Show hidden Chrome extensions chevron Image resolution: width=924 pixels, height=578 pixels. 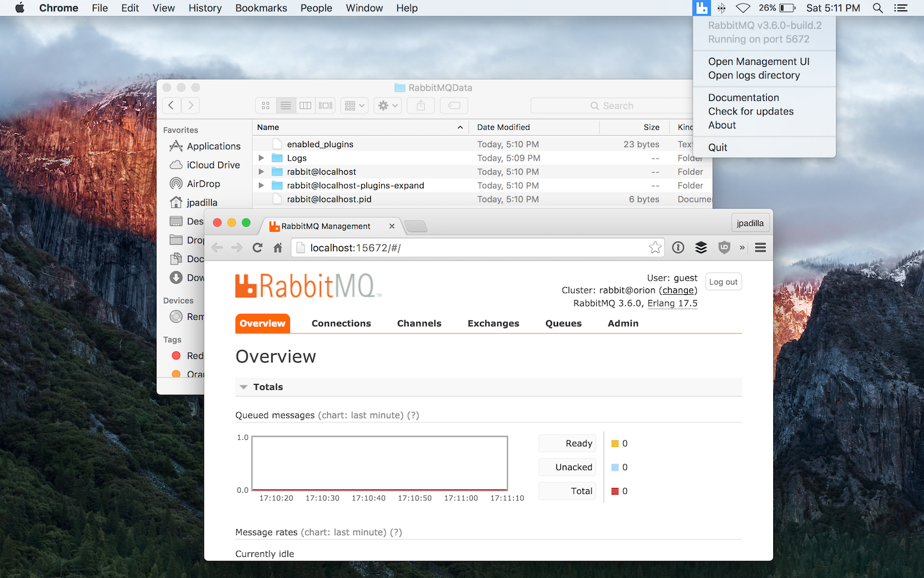(x=742, y=247)
